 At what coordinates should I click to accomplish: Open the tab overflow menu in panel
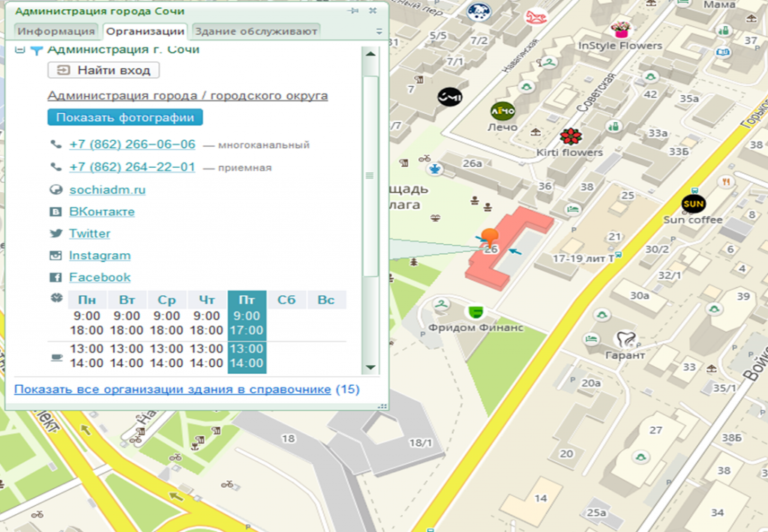379,32
